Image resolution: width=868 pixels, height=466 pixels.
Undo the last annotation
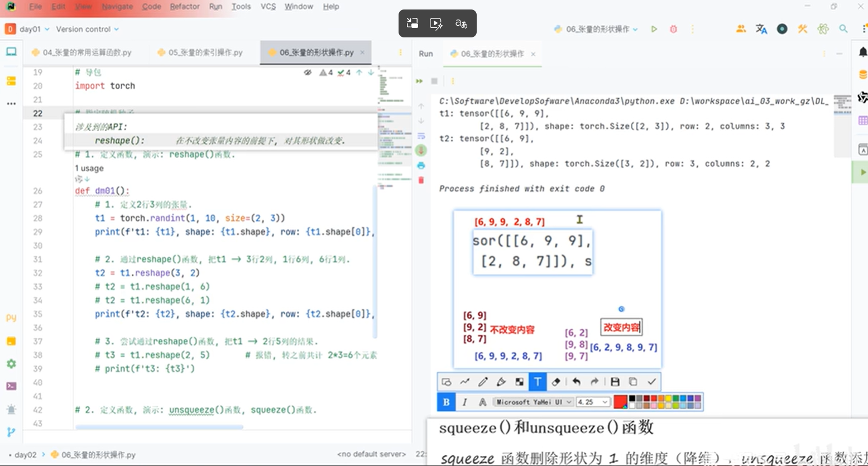coord(577,382)
